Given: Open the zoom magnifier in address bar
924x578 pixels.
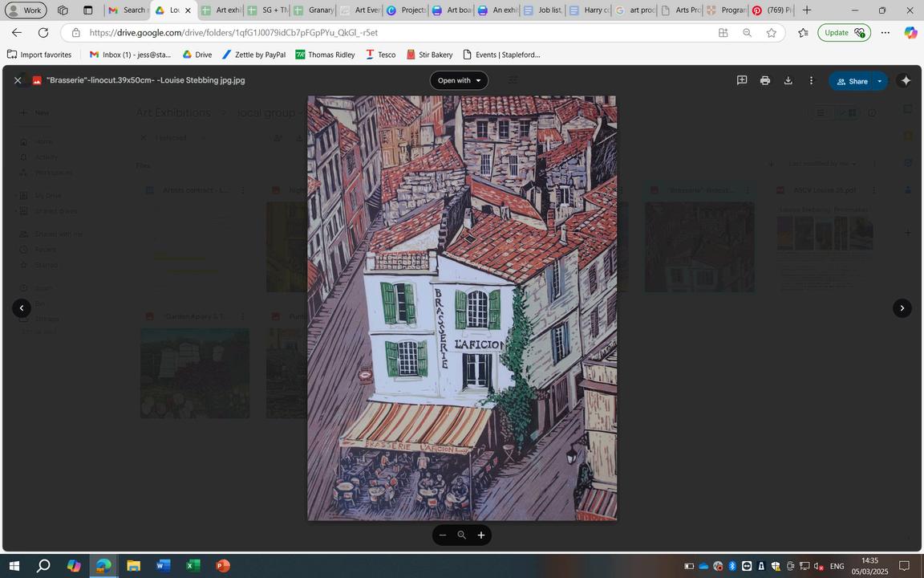Looking at the screenshot, I should (x=748, y=33).
